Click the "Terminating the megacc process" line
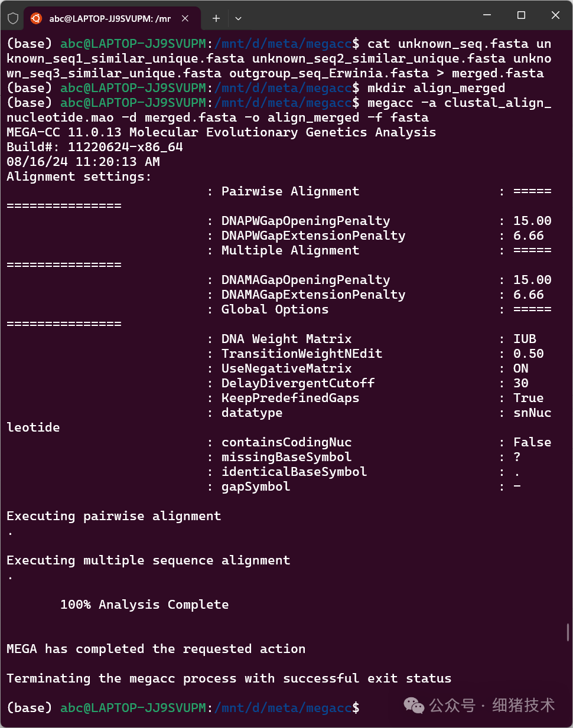Viewport: 573px width, 728px height. click(x=229, y=678)
